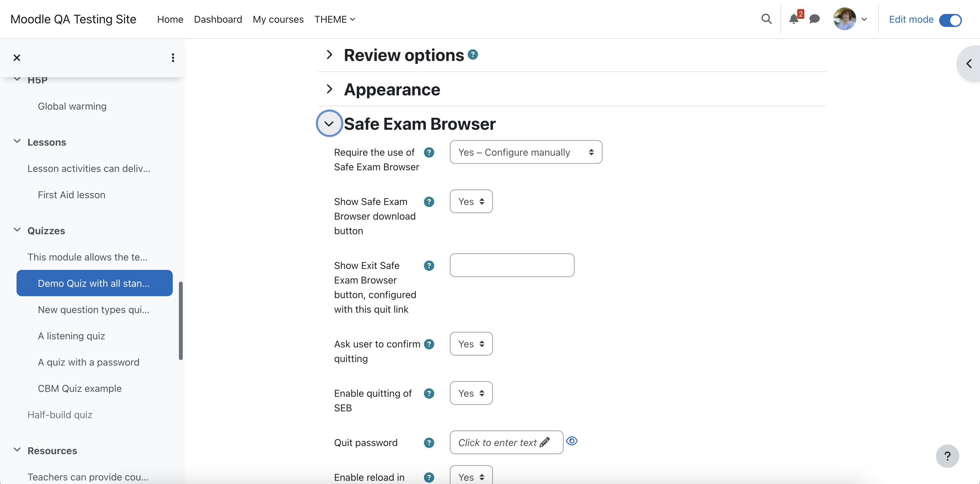This screenshot has width=980, height=484.
Task: Go to Home in navigation
Action: tap(170, 19)
